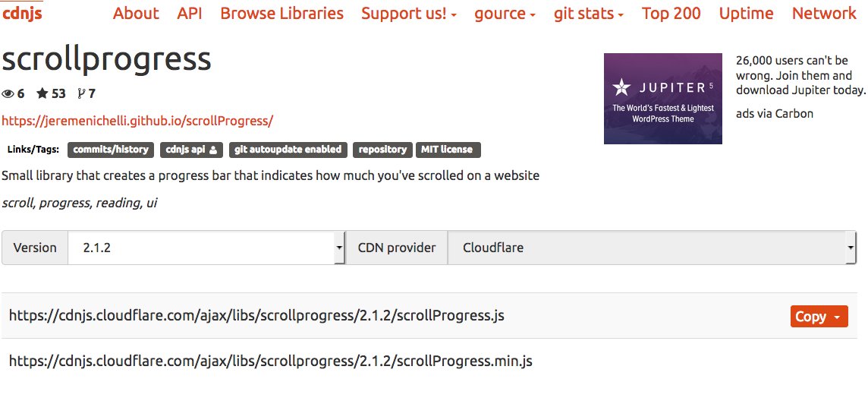Click the ads via Carbon link
868x401 pixels.
pos(775,114)
